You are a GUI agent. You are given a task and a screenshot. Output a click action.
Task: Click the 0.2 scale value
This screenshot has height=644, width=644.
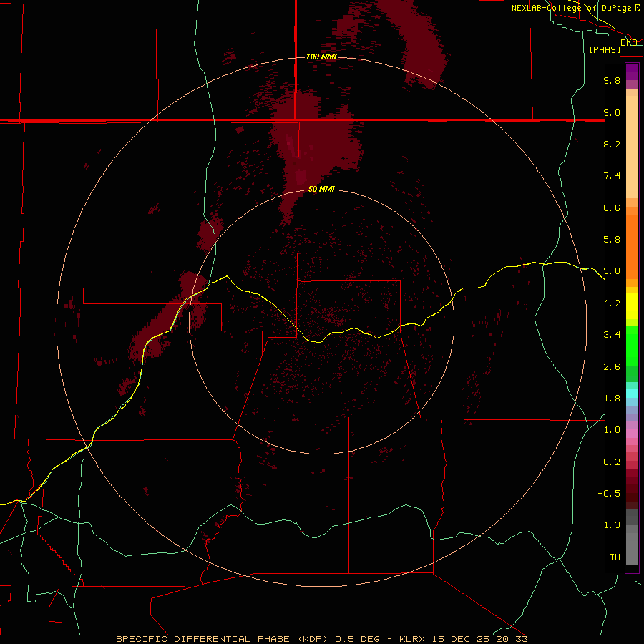612,462
